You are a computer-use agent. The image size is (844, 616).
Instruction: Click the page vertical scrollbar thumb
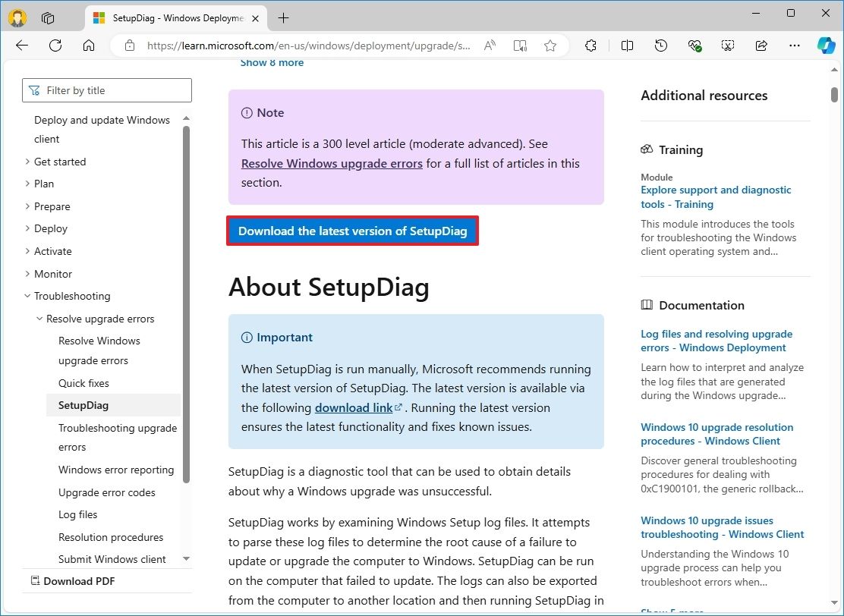click(x=834, y=95)
